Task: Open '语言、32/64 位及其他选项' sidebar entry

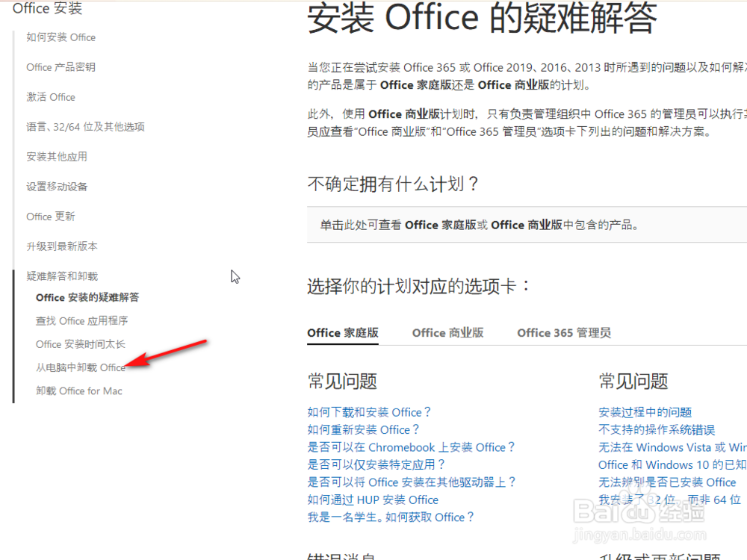Action: [85, 127]
